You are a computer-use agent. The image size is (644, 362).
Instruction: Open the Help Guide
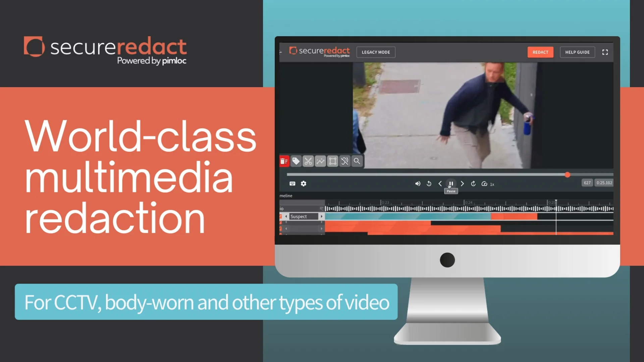(577, 52)
